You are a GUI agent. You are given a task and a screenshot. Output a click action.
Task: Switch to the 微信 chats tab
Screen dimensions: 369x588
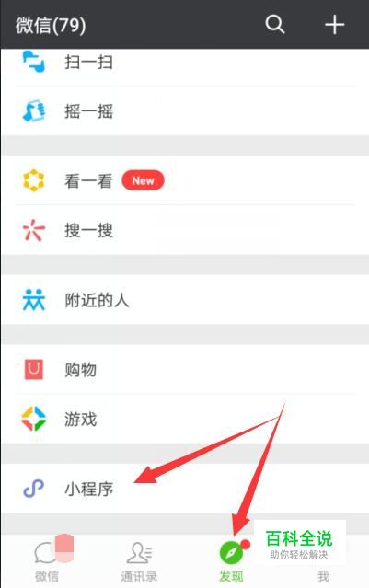coord(47,559)
